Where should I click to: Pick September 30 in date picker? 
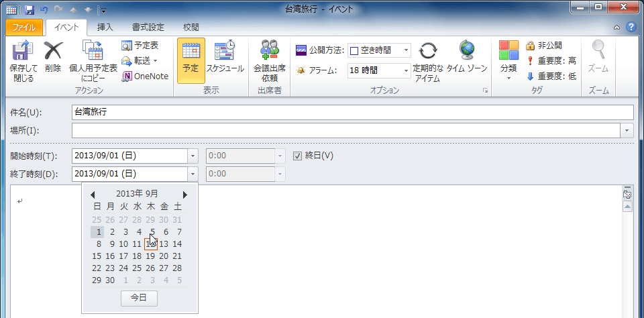(x=110, y=280)
